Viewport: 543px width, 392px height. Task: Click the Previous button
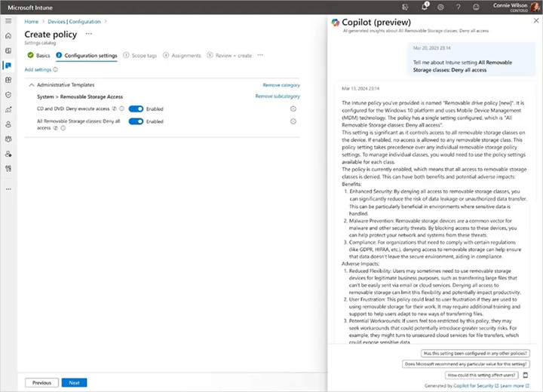(41, 383)
